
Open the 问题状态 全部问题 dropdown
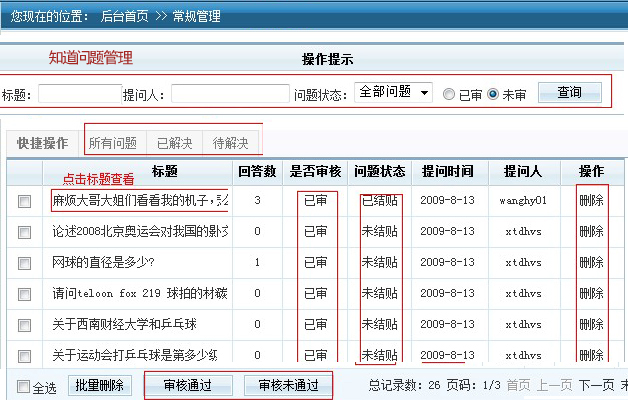(393, 92)
